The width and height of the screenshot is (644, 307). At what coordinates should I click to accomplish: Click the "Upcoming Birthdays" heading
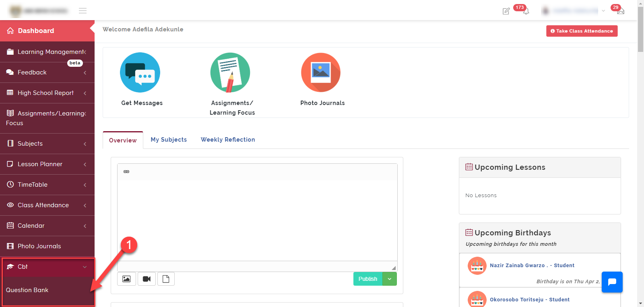513,233
